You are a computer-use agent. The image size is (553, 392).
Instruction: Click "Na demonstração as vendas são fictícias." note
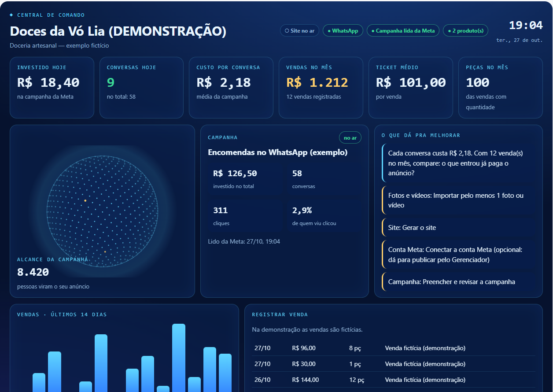pyautogui.click(x=307, y=329)
